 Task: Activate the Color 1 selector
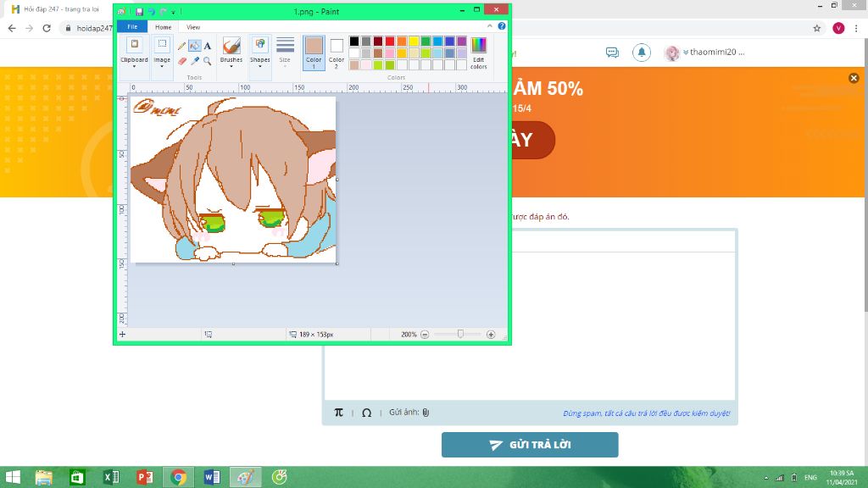click(x=314, y=53)
